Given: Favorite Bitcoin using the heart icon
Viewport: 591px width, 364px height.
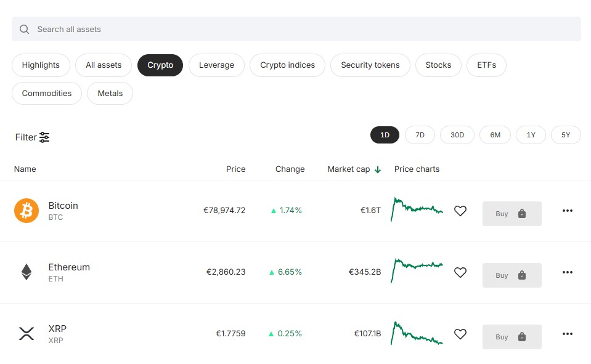Looking at the screenshot, I should pos(460,211).
